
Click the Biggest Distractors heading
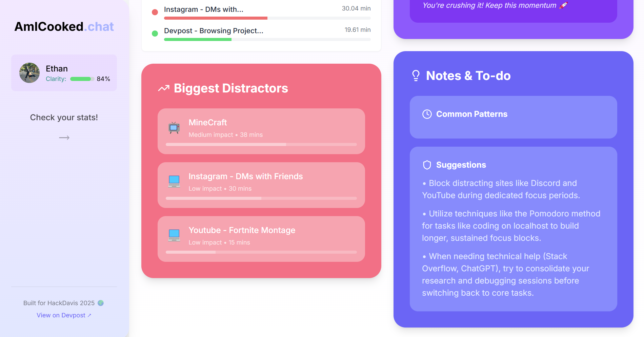tap(231, 88)
